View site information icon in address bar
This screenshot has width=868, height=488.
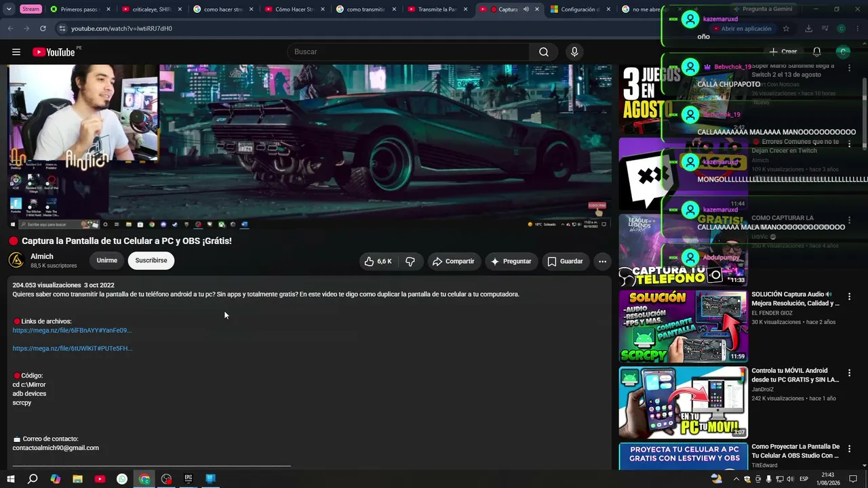(x=62, y=28)
